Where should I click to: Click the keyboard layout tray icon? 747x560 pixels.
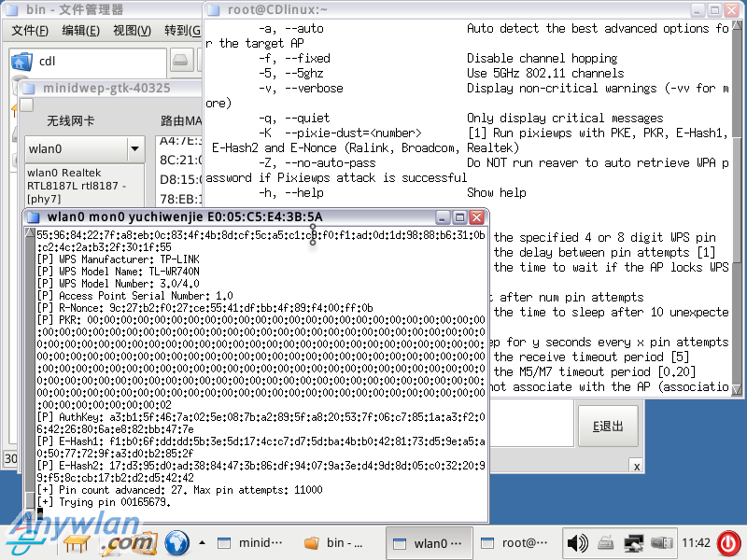tap(605, 543)
